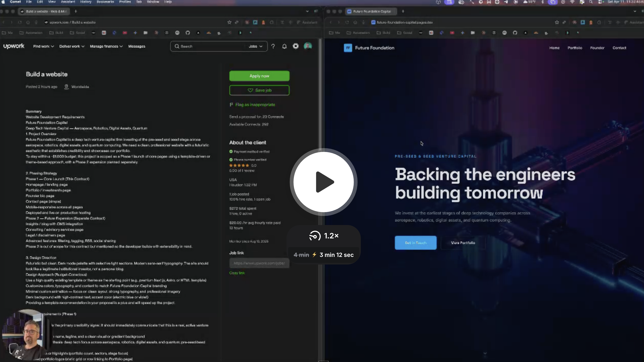Viewport: 644px width, 362px height.
Task: Open the Bookmarks menu
Action: click(x=105, y=2)
